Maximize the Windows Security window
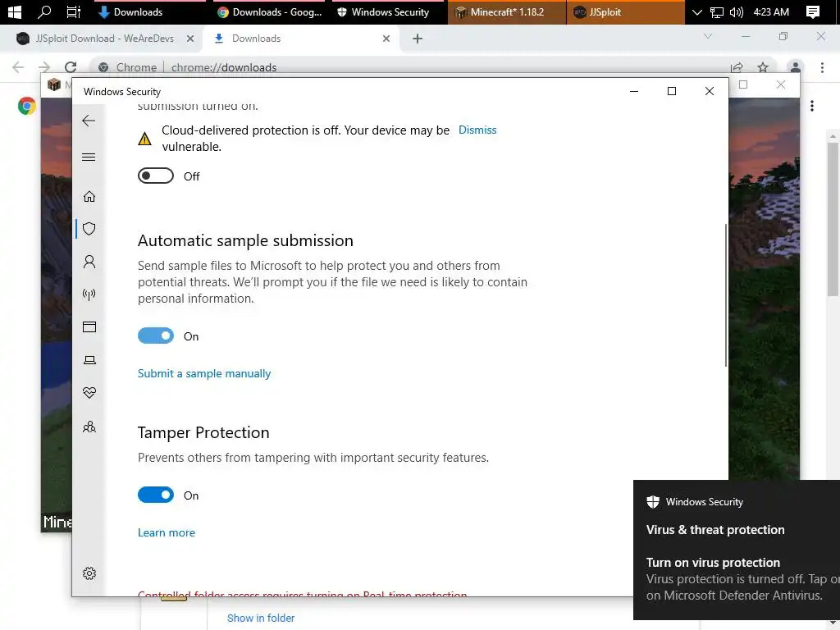 coord(672,91)
